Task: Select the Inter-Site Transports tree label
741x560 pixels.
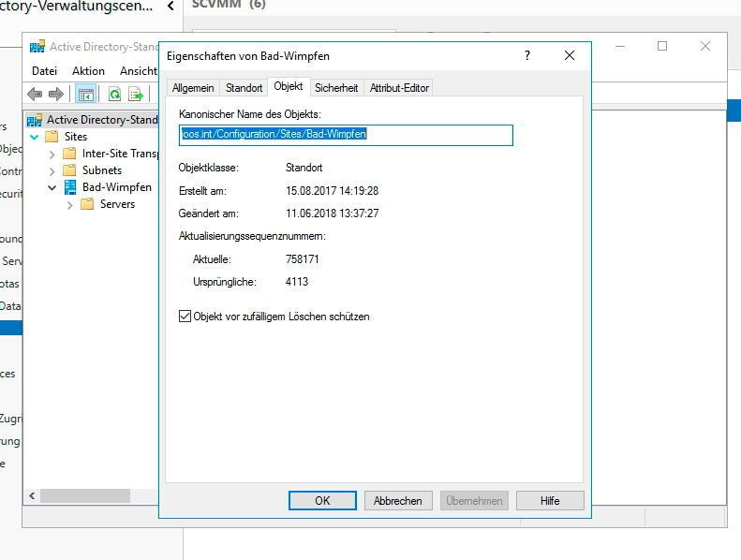Action: coord(120,154)
